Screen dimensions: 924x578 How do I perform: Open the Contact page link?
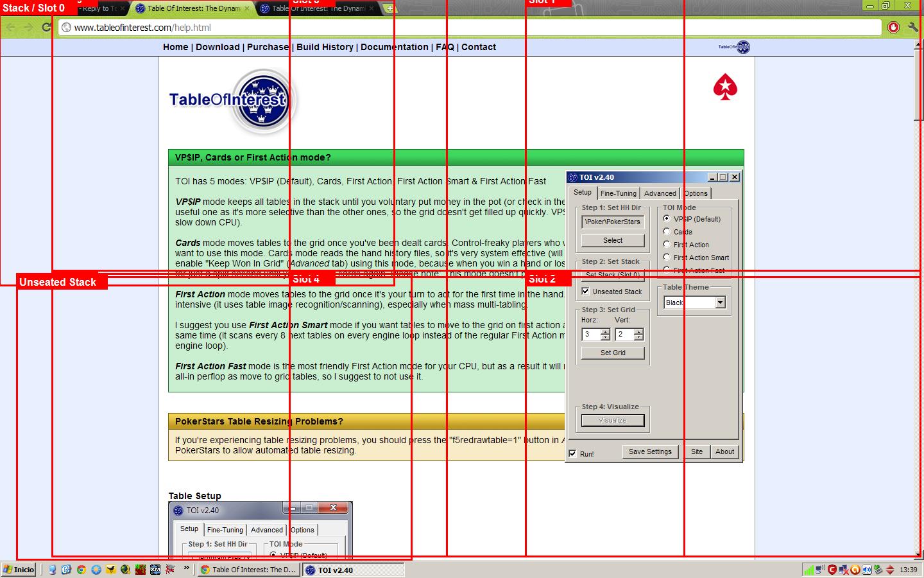(479, 47)
